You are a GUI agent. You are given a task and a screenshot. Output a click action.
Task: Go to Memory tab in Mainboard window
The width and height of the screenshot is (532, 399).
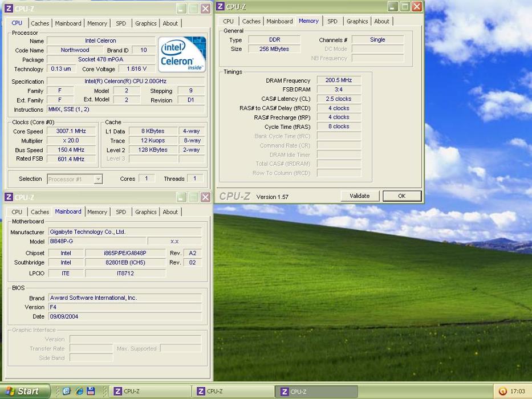[x=97, y=212]
